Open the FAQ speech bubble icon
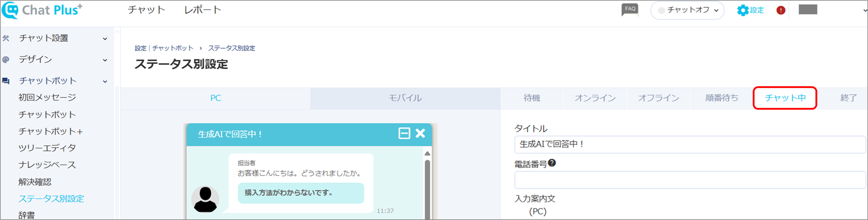This screenshot has width=868, height=220. click(x=630, y=10)
